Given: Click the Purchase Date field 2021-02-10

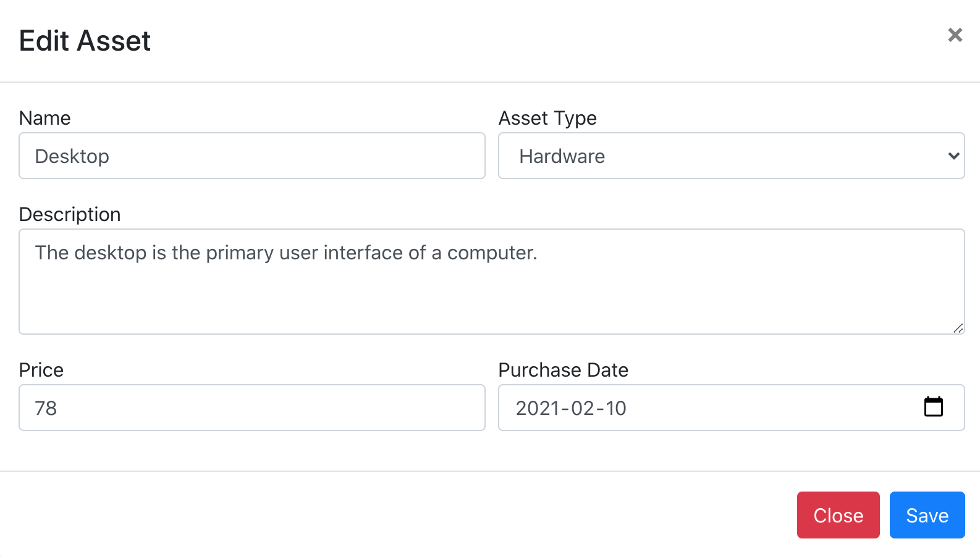Looking at the screenshot, I should [731, 408].
